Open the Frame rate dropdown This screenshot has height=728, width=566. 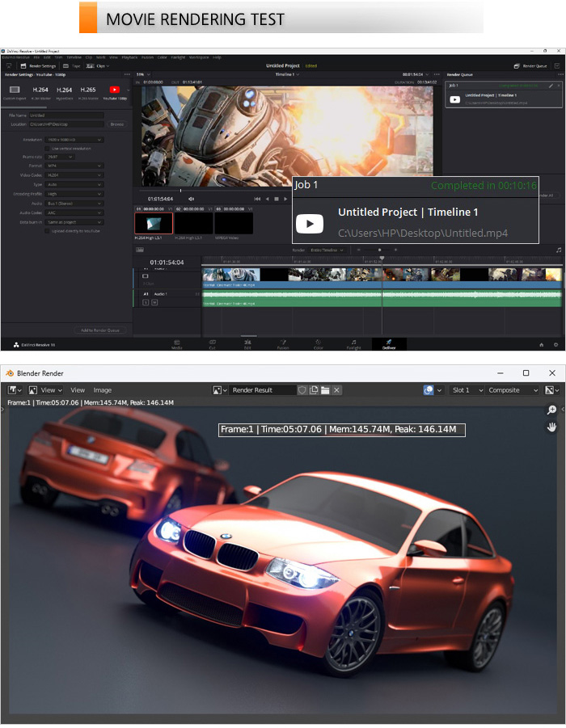pos(60,157)
